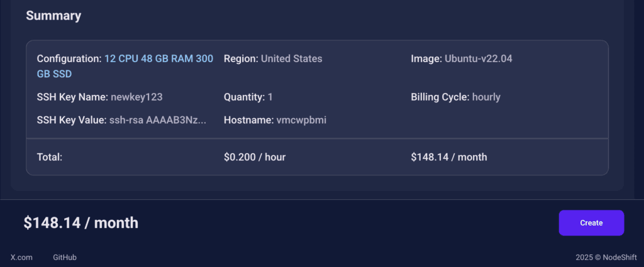Viewport: 644px width, 267px height.
Task: Click the SSH Key Value ssh-rsa text
Action: click(x=158, y=120)
